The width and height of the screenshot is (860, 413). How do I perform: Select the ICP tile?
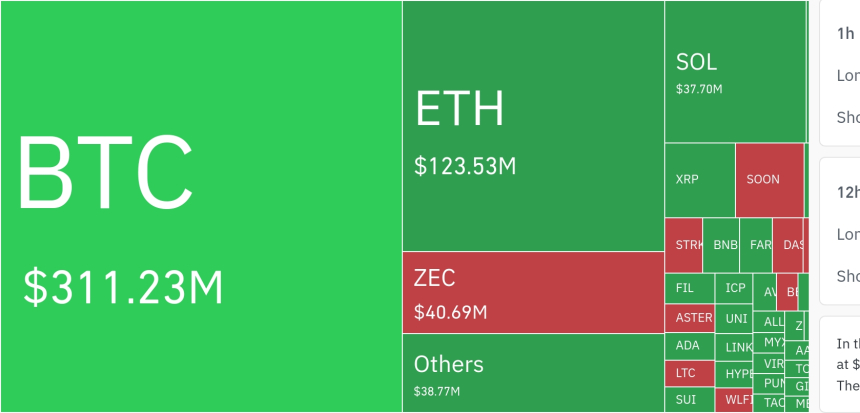(735, 288)
